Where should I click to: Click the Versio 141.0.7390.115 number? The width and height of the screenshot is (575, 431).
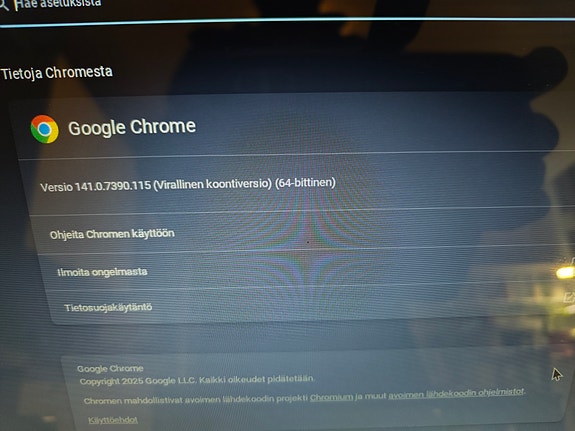(x=113, y=186)
